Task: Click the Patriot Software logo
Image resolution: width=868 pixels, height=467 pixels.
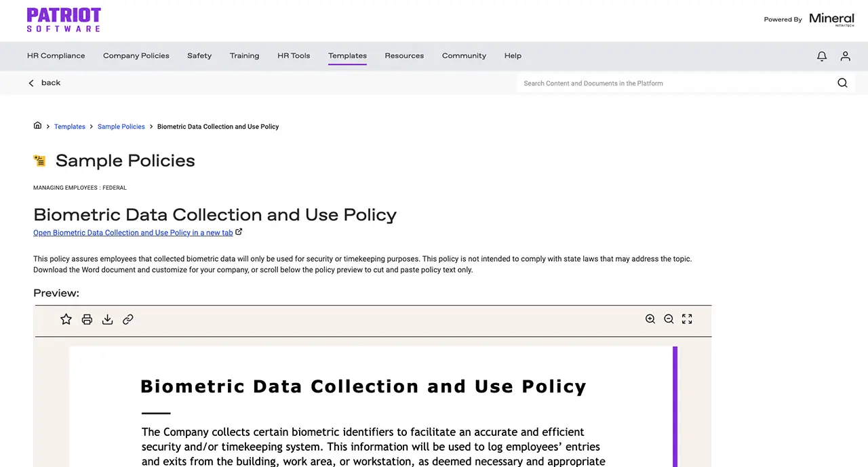Action: 64,20
